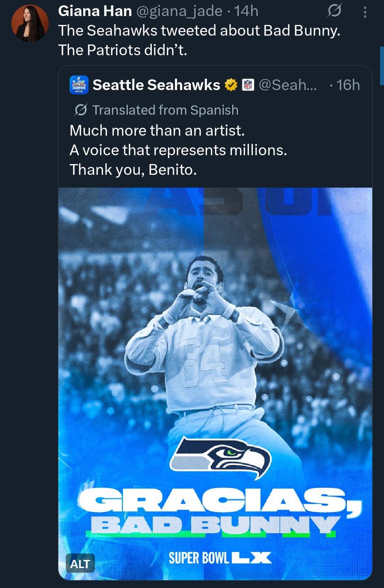Open Giana Han's profile picture

pos(30,23)
